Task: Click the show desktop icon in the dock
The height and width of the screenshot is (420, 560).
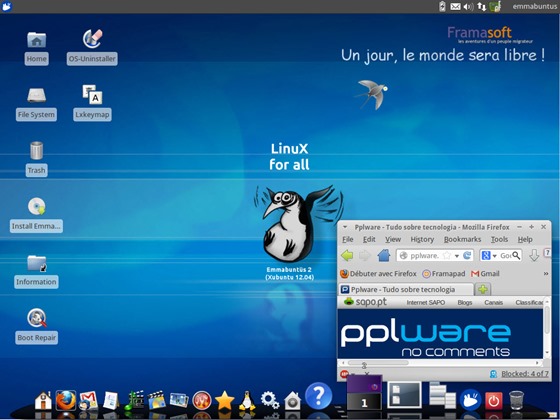Action: click(x=404, y=395)
